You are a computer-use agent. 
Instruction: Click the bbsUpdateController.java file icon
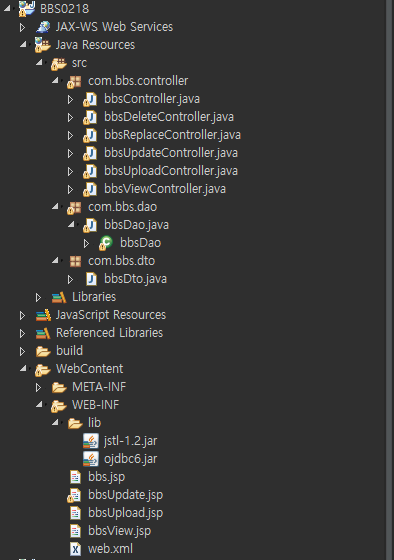90,153
